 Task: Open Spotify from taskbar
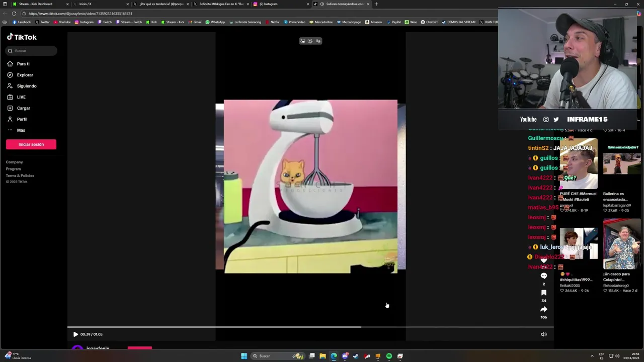(x=389, y=356)
